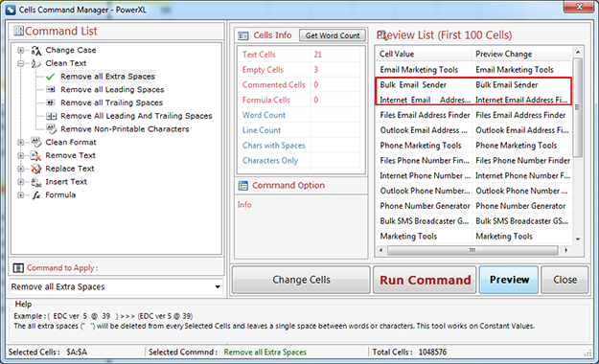Click the preview list horizontal scrollbar thumb
The height and width of the screenshot is (364, 599).
click(472, 251)
